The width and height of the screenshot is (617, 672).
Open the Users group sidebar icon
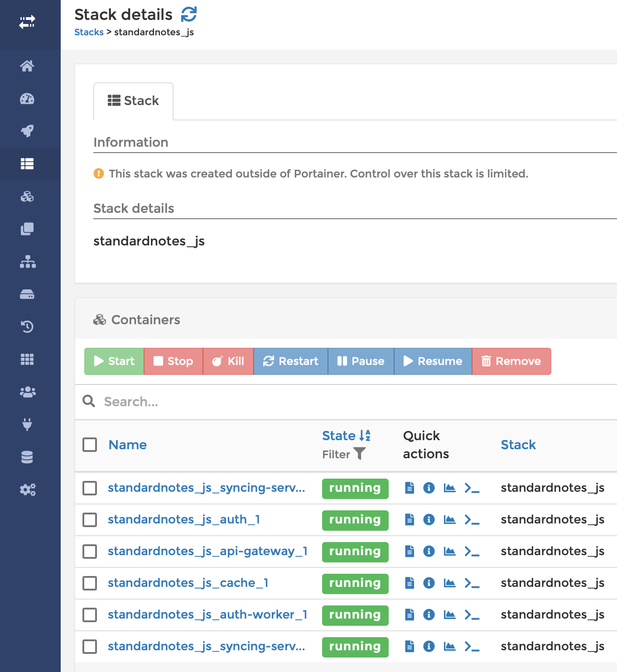28,392
